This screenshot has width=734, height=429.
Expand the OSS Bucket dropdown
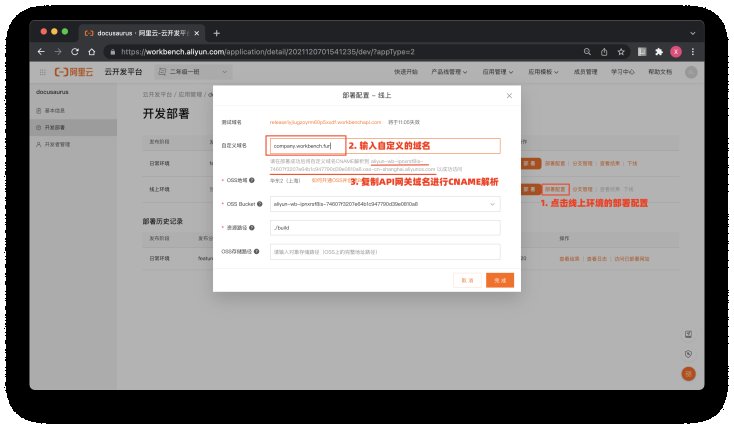[492, 204]
